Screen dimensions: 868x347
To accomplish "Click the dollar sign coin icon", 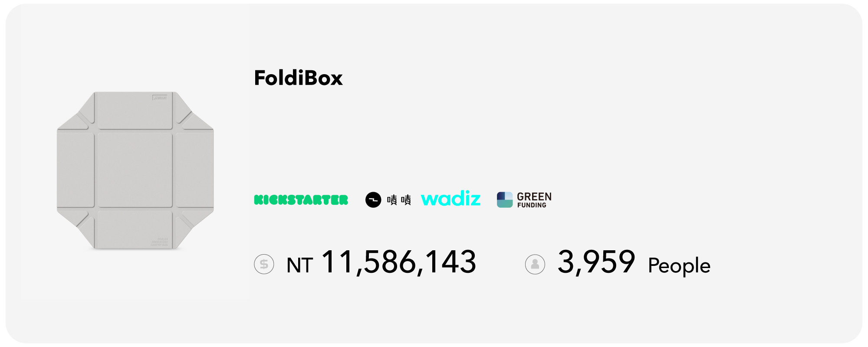I will [x=264, y=264].
